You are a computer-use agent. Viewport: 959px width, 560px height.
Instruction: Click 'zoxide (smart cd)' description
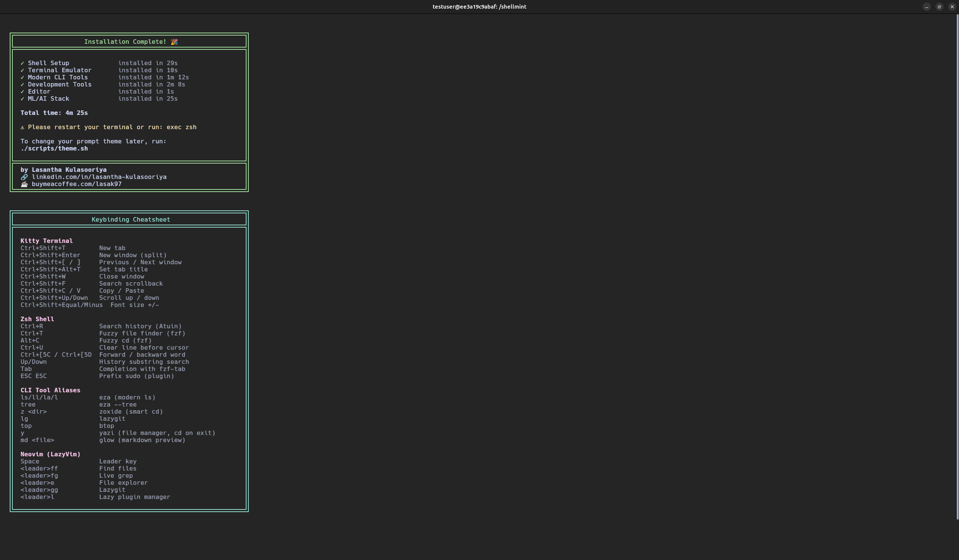point(131,412)
